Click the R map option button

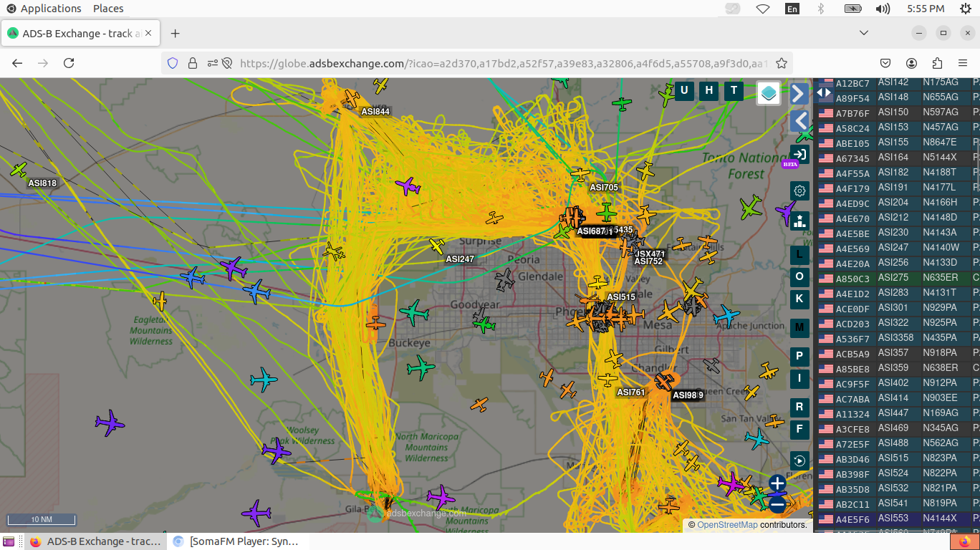click(x=799, y=407)
